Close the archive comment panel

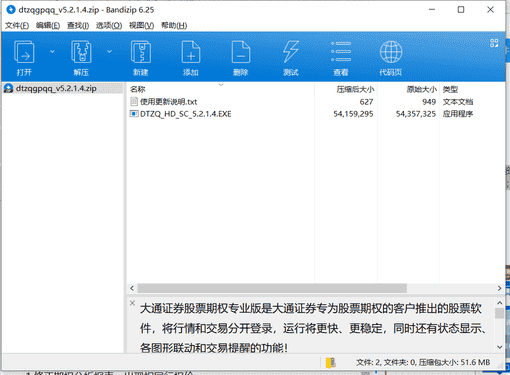tap(132, 303)
